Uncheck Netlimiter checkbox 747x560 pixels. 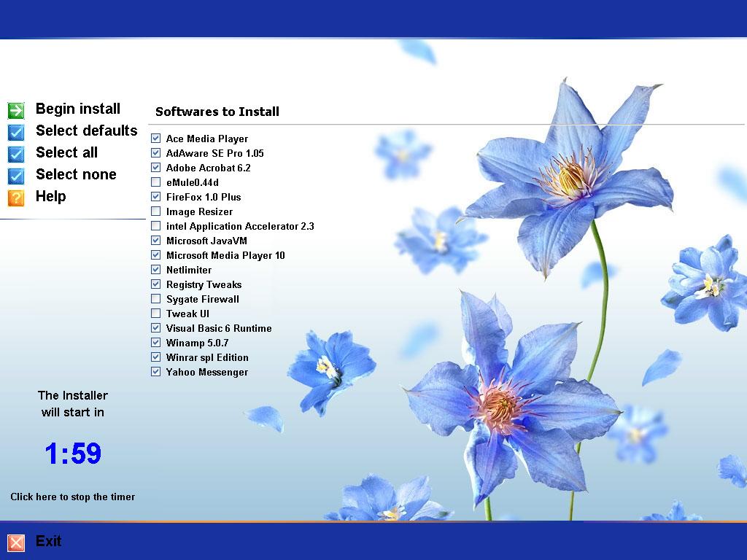click(x=156, y=270)
